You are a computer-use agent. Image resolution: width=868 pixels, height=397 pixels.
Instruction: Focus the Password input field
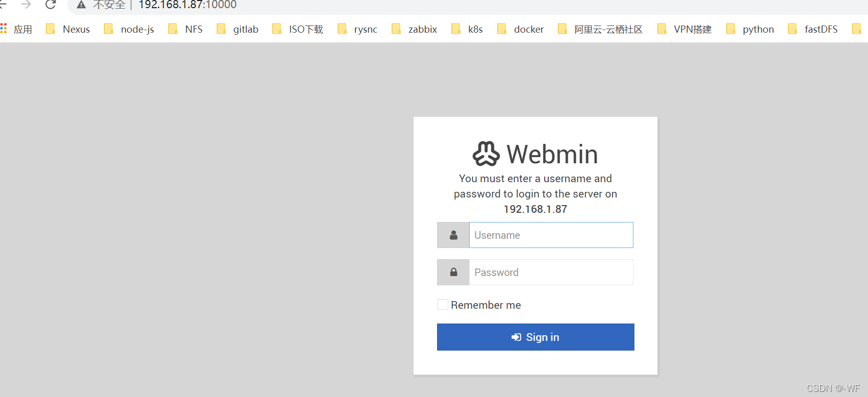pyautogui.click(x=551, y=272)
